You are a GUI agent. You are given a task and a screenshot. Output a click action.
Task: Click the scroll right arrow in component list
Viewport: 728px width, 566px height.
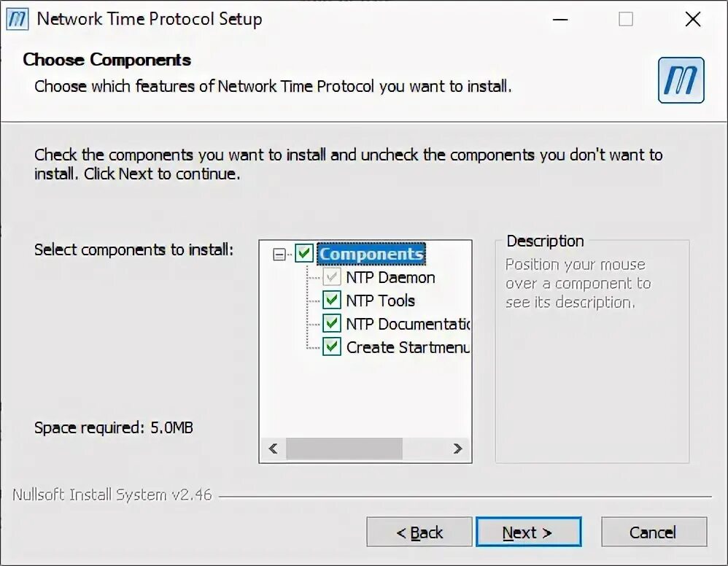click(x=457, y=449)
